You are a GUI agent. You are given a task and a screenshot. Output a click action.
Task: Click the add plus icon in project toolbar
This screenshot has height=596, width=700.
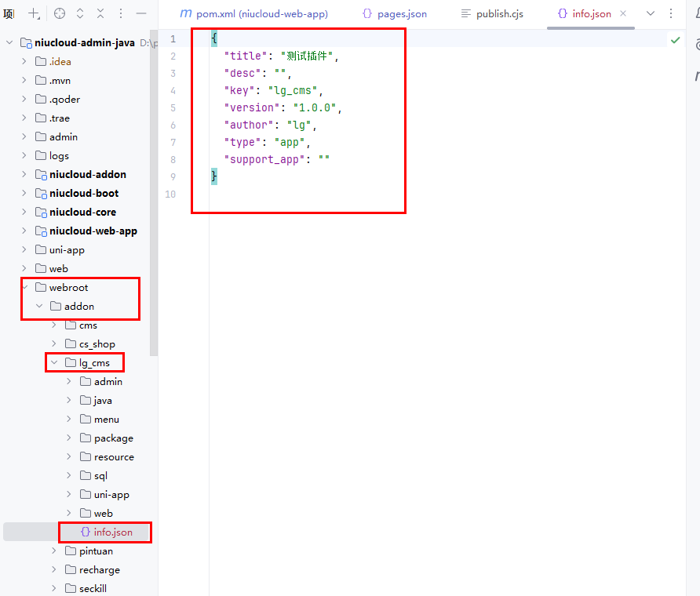click(x=35, y=13)
